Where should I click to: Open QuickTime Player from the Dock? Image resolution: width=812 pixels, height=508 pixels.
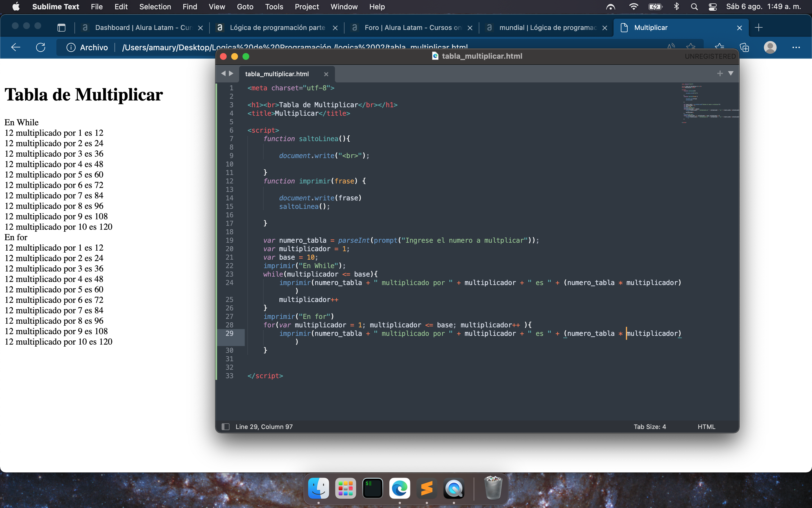pyautogui.click(x=454, y=488)
